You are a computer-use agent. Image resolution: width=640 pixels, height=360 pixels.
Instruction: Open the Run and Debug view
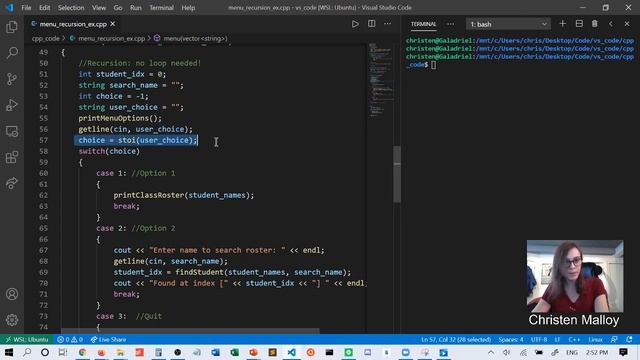coord(12,105)
